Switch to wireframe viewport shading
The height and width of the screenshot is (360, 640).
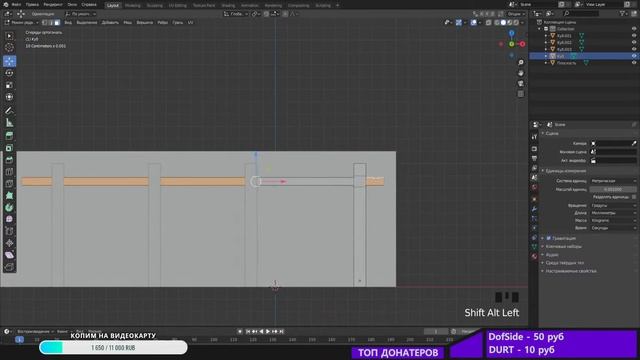coord(497,22)
